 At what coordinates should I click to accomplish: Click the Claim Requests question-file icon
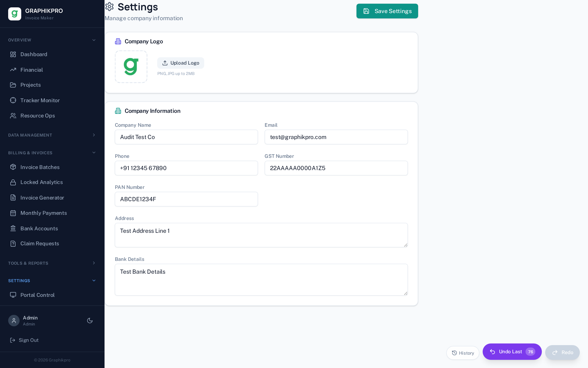13,243
